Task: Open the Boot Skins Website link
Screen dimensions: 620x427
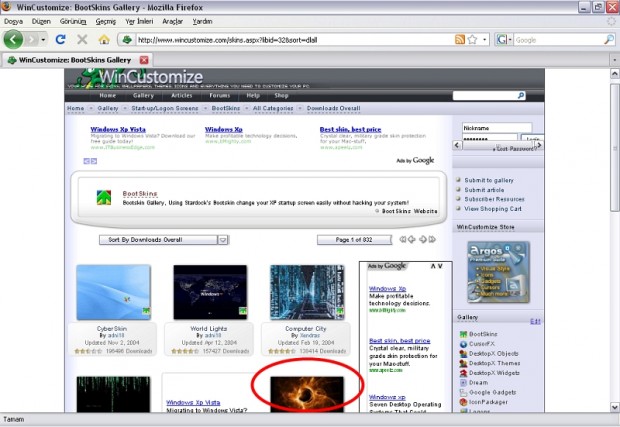Action: click(409, 211)
